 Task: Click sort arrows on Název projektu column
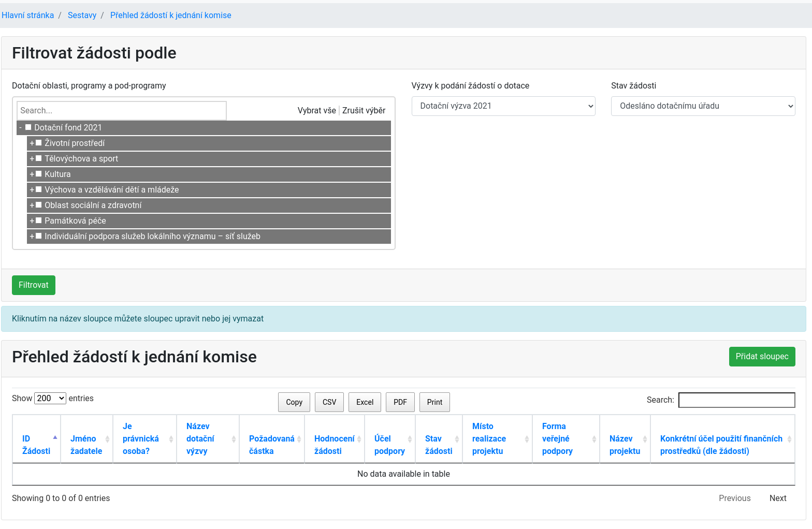click(645, 439)
